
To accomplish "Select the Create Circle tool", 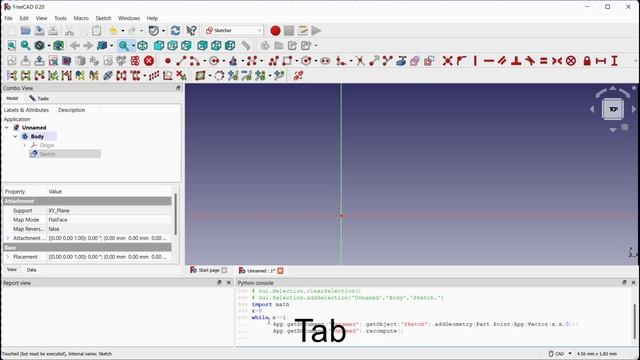I will tap(213, 61).
